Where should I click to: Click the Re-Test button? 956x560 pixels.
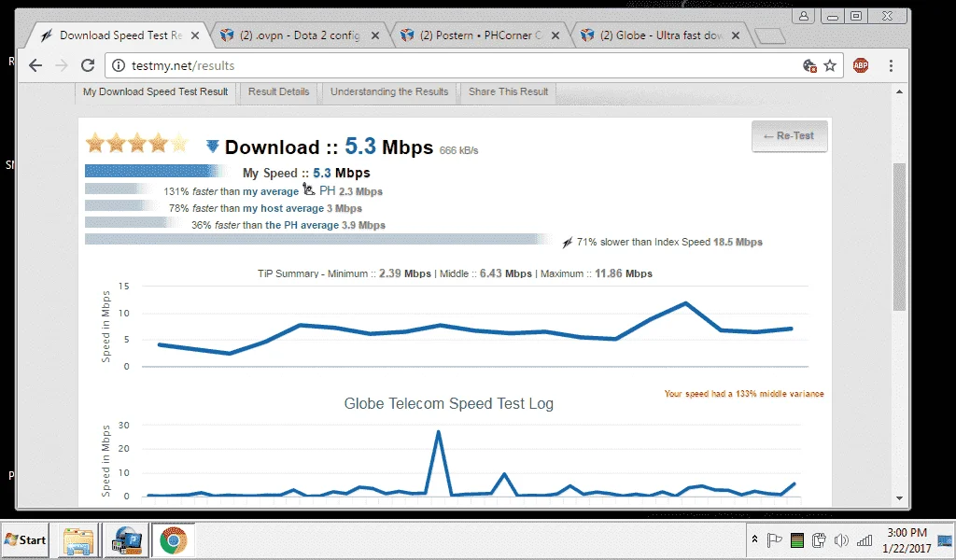point(789,136)
